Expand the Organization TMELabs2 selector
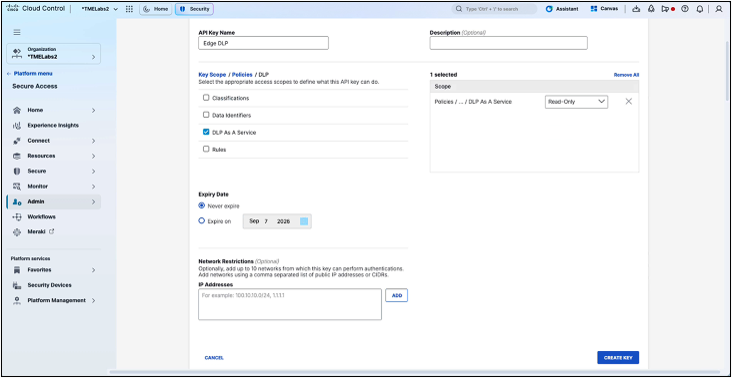 (x=54, y=54)
